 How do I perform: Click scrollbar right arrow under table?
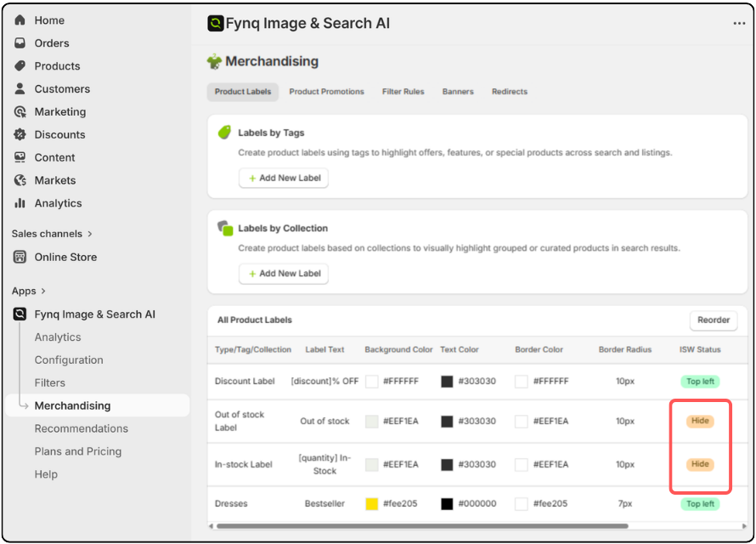coord(744,526)
